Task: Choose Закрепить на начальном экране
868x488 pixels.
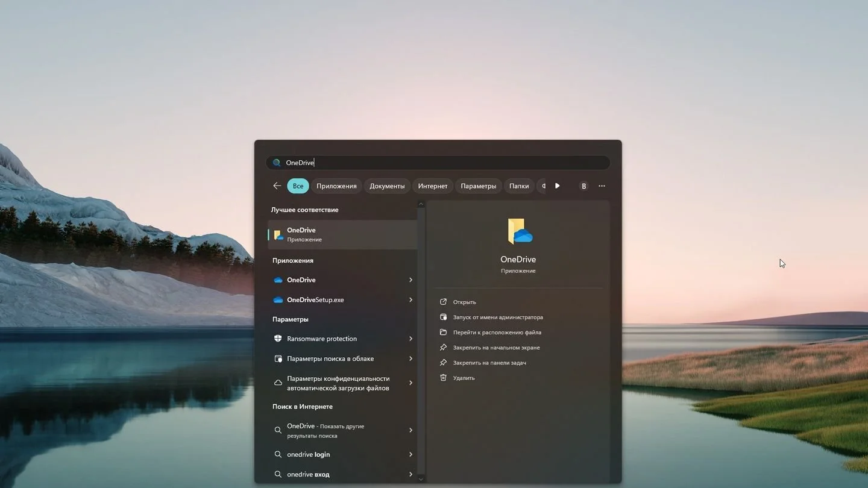Action: coord(497,348)
